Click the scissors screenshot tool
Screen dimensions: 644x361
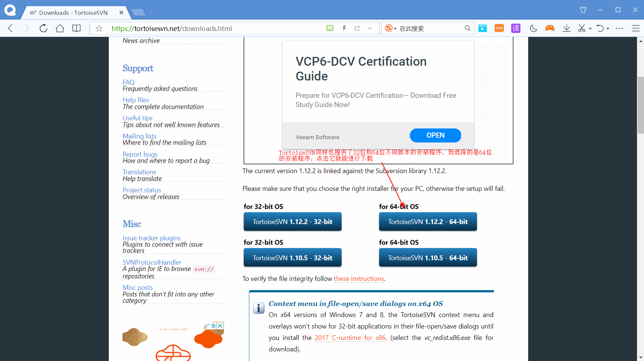coord(582,28)
